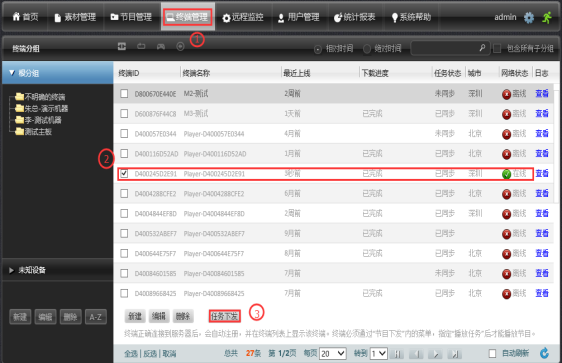Enable the 自动刷新 auto refresh checkbox

click(x=492, y=354)
